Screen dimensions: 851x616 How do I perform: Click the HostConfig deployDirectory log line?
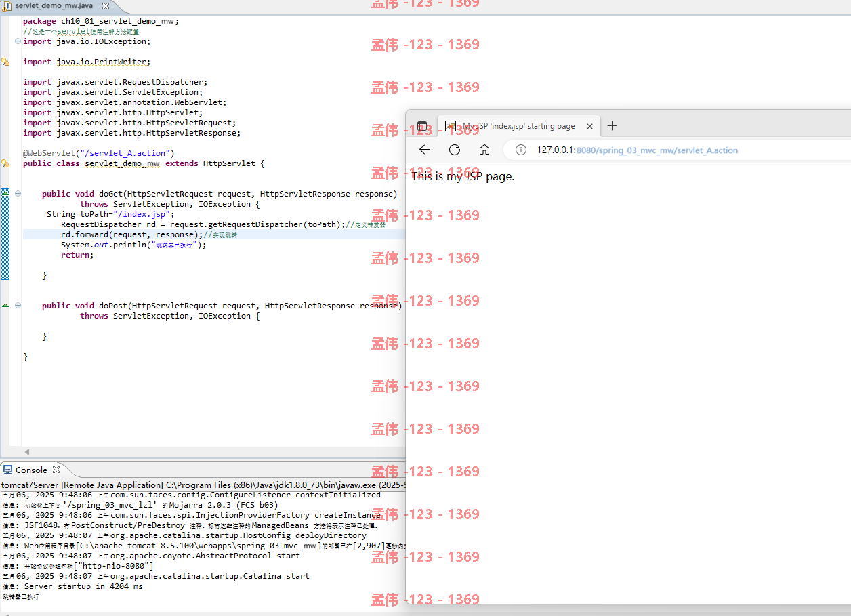click(184, 535)
